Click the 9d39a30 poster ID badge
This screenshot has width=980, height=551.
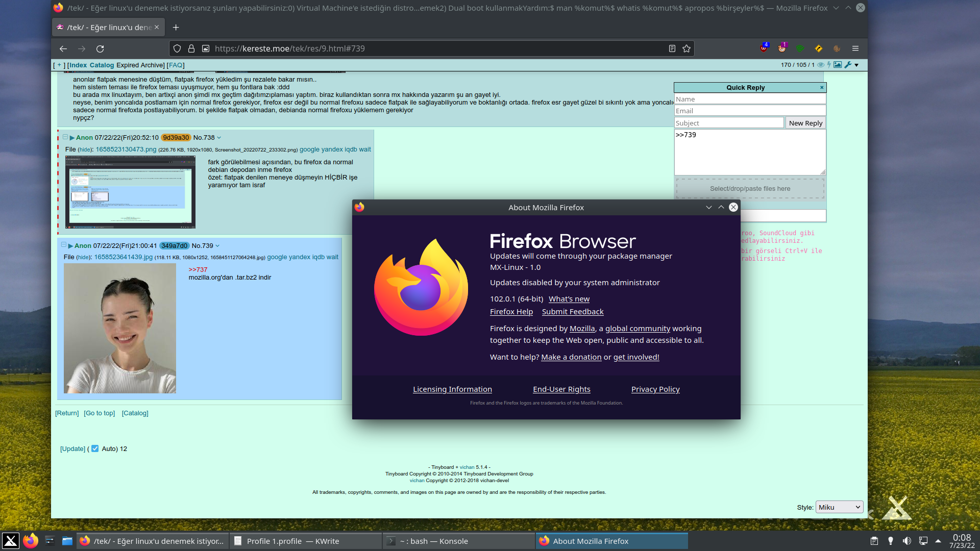click(x=176, y=138)
